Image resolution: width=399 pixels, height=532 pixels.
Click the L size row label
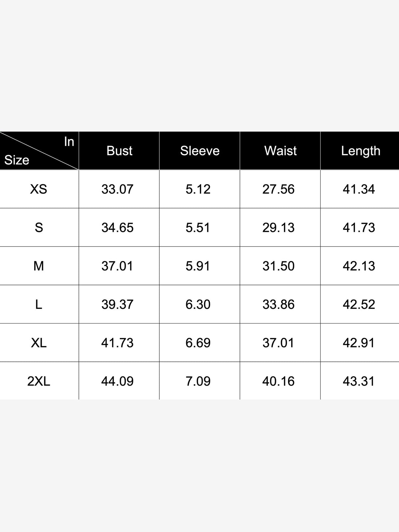point(39,305)
